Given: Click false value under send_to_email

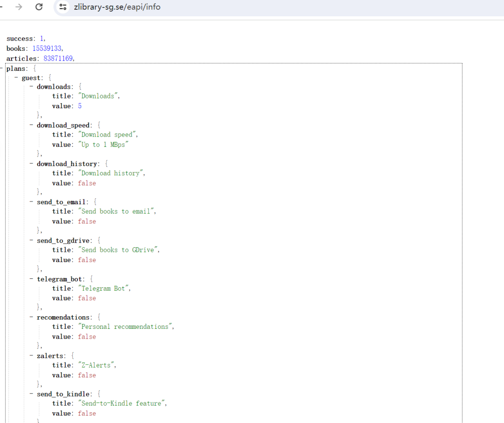Looking at the screenshot, I should [87, 222].
